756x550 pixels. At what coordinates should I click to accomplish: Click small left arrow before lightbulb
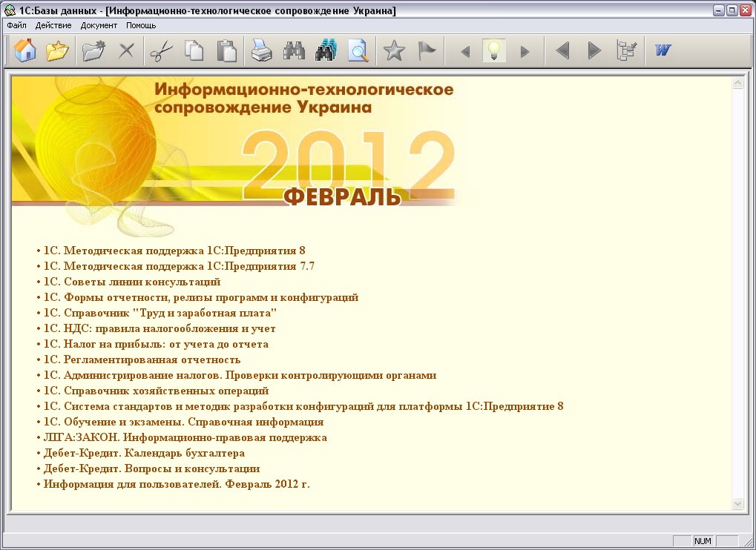click(x=465, y=52)
